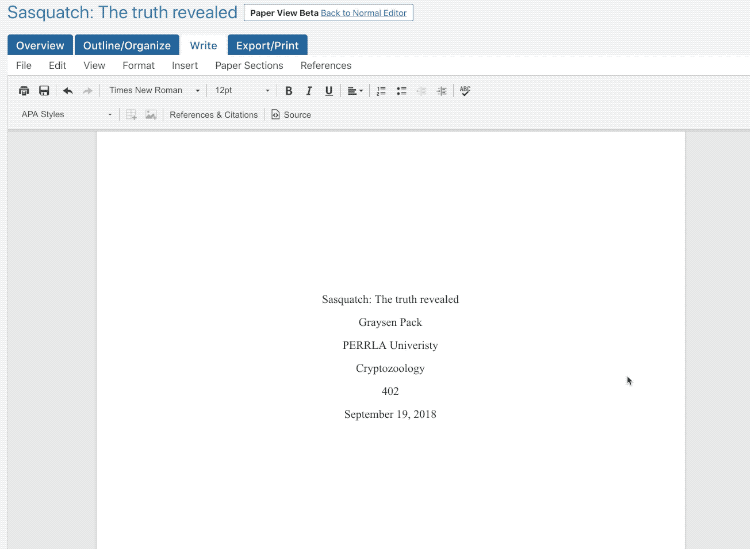Click the redo arrow icon
750x549 pixels.
pos(88,90)
